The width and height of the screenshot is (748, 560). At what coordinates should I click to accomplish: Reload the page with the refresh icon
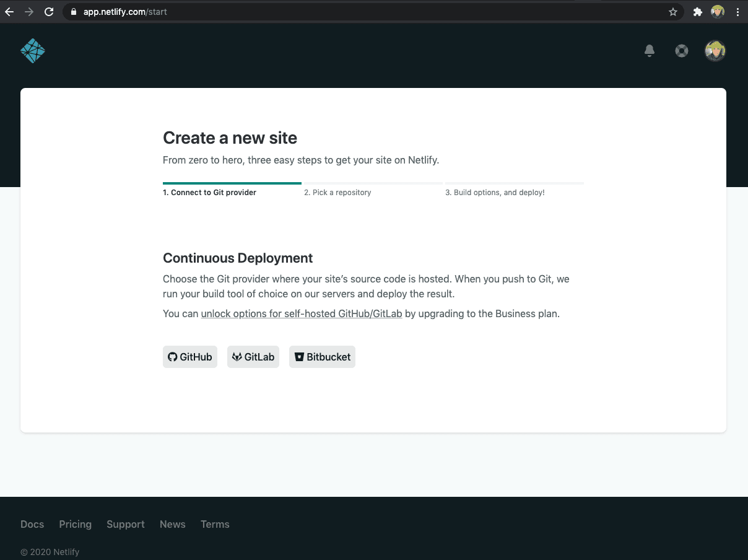click(49, 12)
